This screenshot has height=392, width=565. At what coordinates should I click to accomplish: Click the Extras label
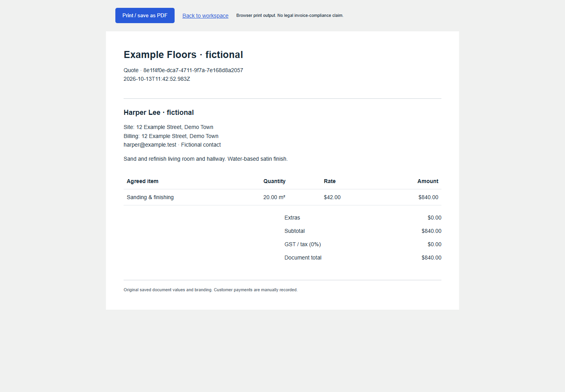[x=292, y=218]
